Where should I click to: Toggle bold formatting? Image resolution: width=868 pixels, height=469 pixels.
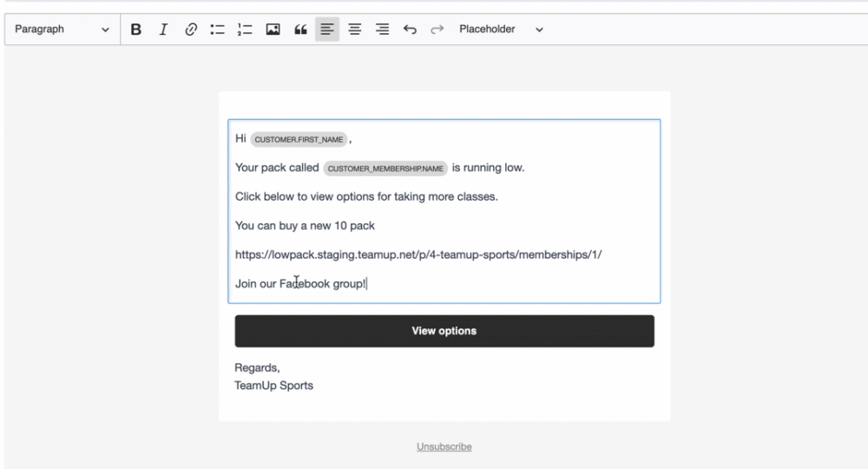point(136,30)
